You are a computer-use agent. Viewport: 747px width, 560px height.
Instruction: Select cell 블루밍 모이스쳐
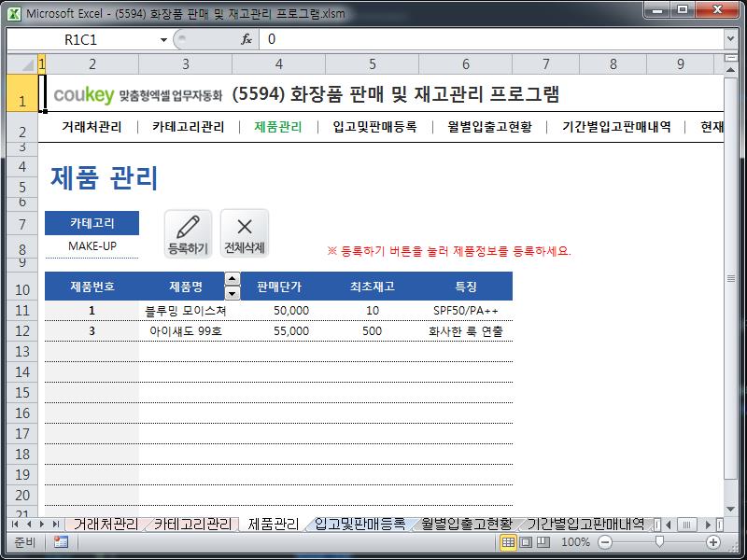(x=185, y=311)
